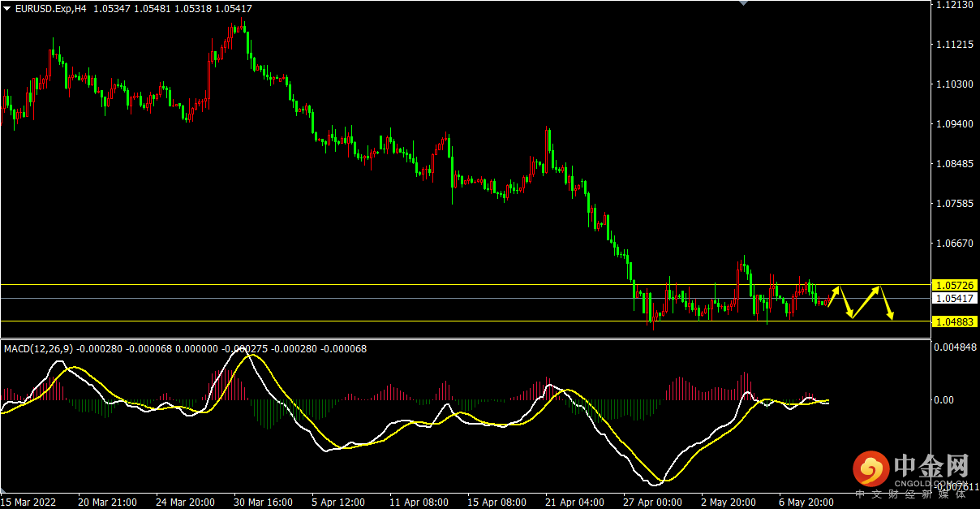Click the rightmost yellow forecast arrowhead
Viewport: 980px width, 509px height.
pos(891,315)
